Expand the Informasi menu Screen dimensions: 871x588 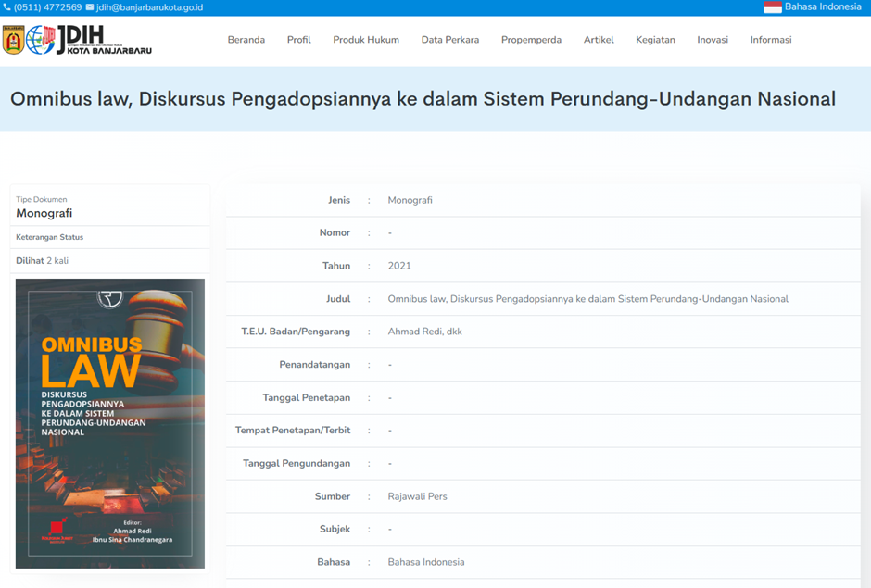click(x=771, y=40)
